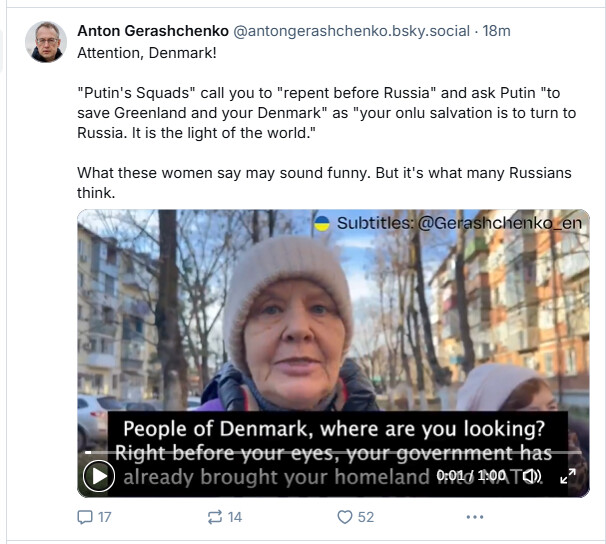Mute the video with the speaker icon
606x544 pixels.
click(533, 476)
